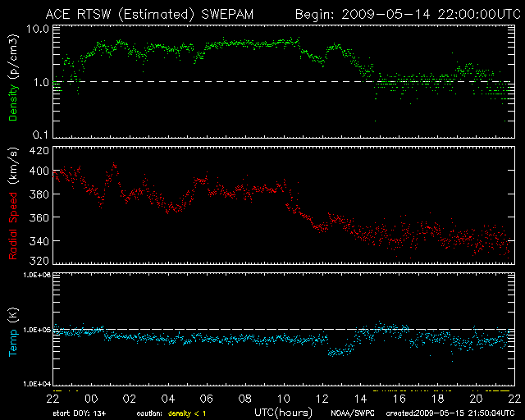This screenshot has height=420, width=525.
Task: Click the 'UTC(hours)' axis title
Action: click(283, 413)
